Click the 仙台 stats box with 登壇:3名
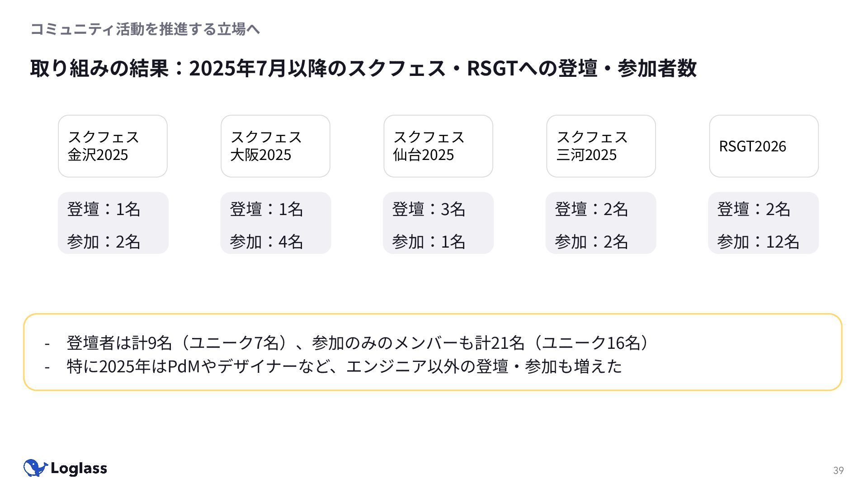868x488 pixels. [438, 223]
